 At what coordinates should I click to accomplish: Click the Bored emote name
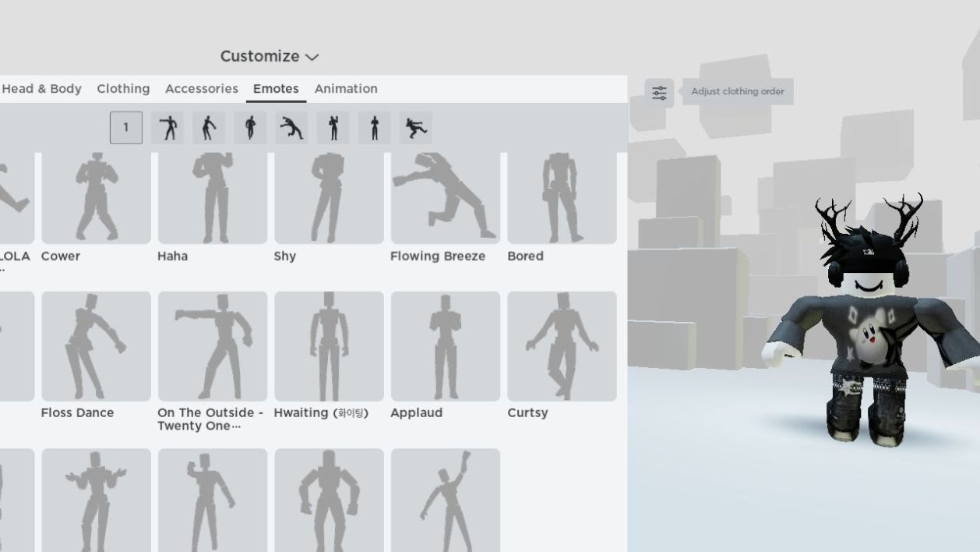[525, 256]
